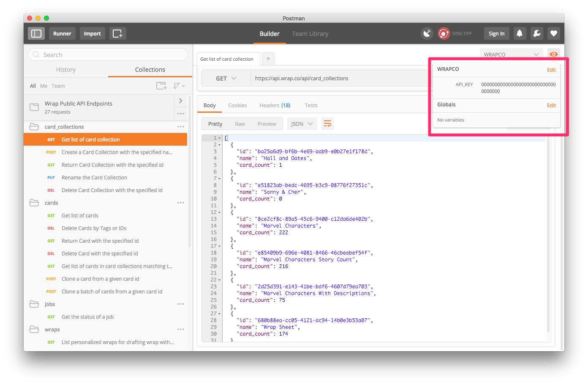This screenshot has width=588, height=385.
Task: Open Create a Card Collection POST request
Action: (105, 152)
